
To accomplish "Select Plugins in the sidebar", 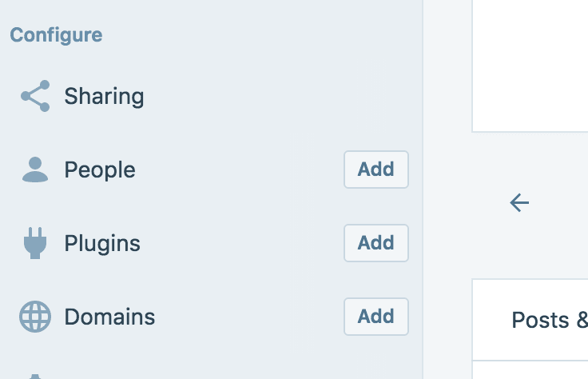I will [102, 243].
